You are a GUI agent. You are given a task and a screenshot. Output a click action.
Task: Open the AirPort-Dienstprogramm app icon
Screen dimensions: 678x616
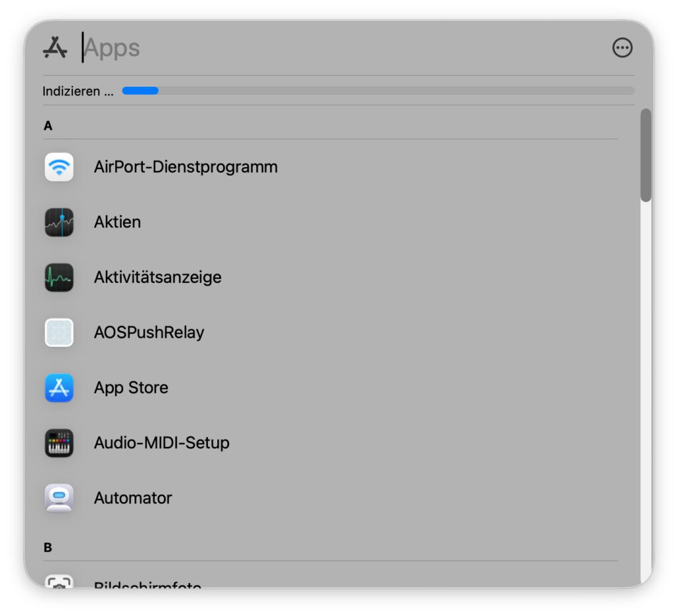59,168
